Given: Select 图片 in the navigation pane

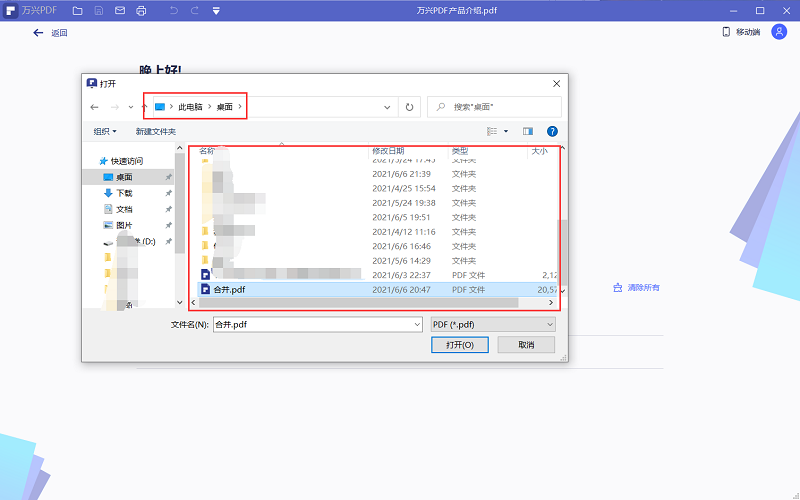Looking at the screenshot, I should [124, 225].
